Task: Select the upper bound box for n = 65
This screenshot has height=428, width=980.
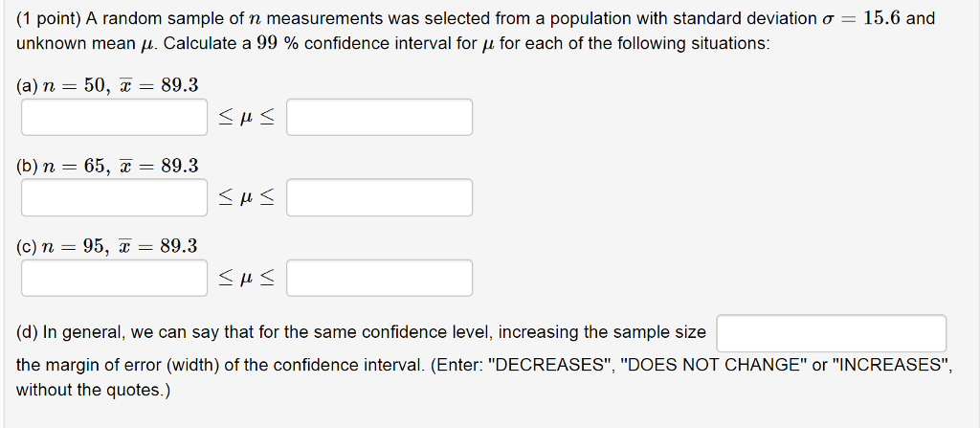Action: tap(379, 198)
